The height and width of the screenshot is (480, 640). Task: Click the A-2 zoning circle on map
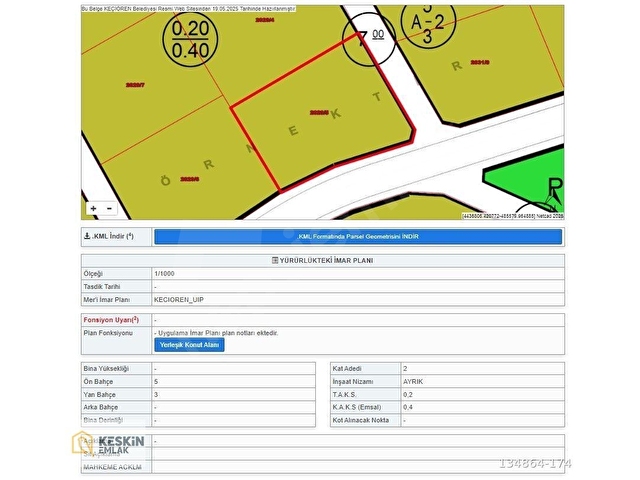428,23
